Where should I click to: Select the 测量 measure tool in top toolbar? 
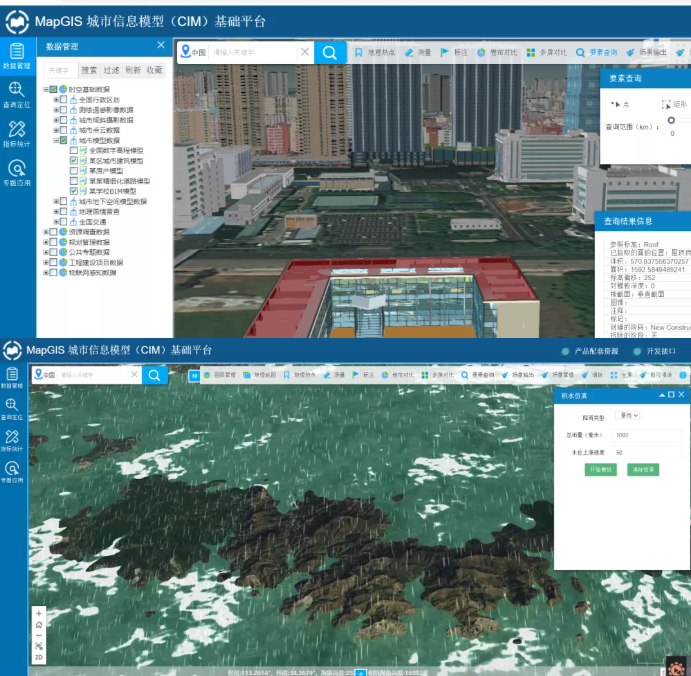click(x=418, y=52)
